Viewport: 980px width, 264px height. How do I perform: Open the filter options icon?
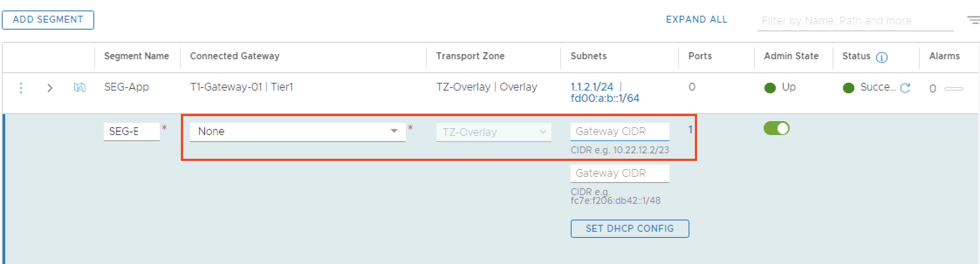[x=973, y=20]
